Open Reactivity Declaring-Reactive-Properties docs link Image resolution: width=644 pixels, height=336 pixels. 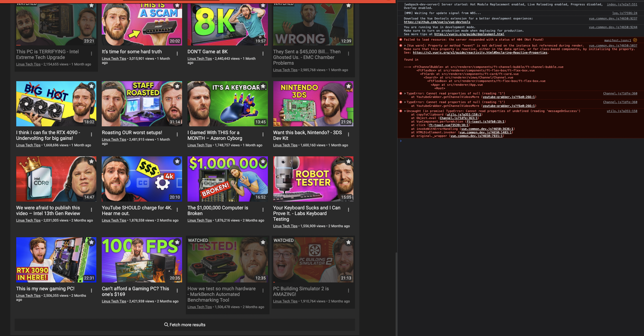click(x=480, y=53)
